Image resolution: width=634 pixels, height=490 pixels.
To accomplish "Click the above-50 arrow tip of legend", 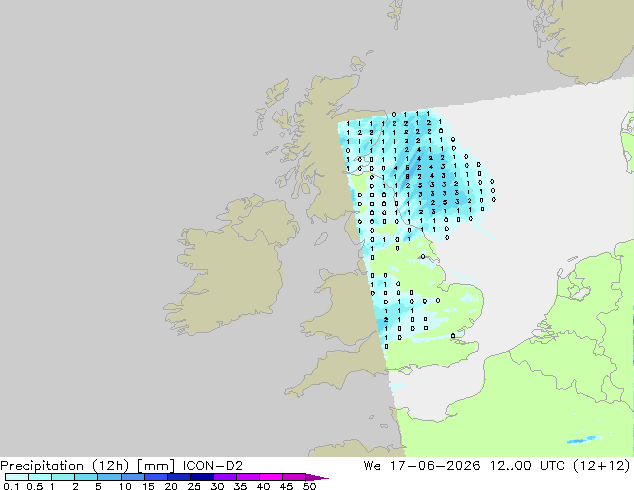I will tap(317, 477).
